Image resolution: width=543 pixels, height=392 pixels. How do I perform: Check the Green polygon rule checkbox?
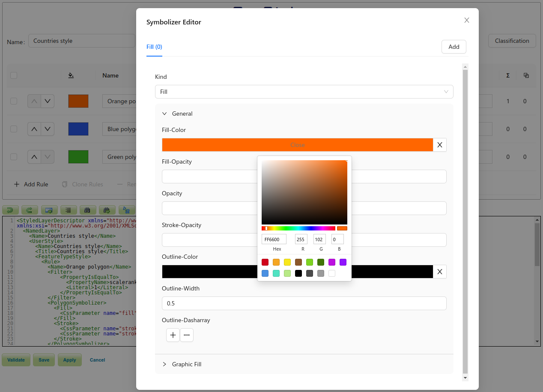click(x=14, y=157)
